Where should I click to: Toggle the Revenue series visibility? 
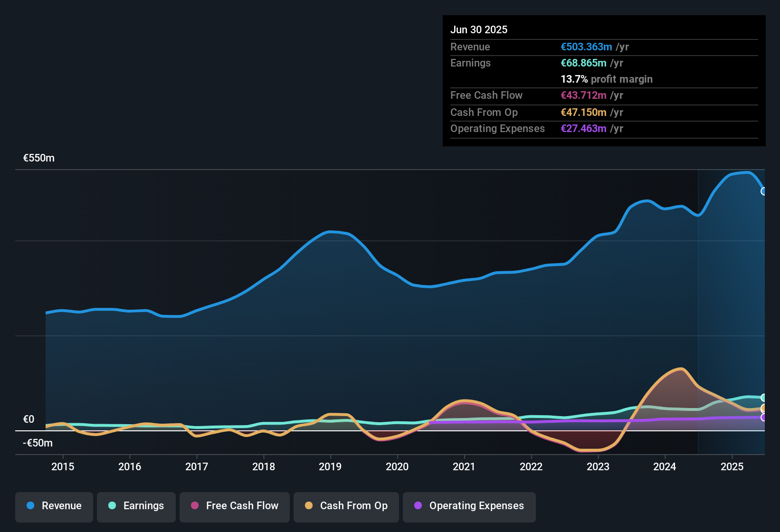pyautogui.click(x=54, y=506)
